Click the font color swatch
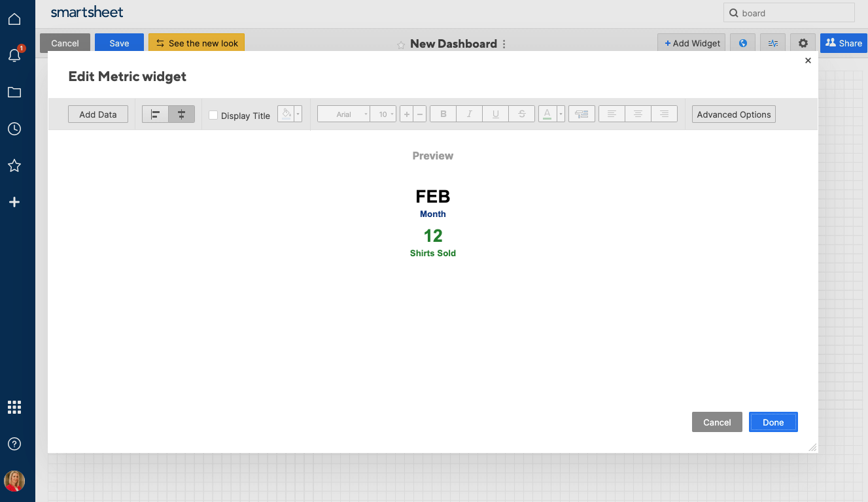 pyautogui.click(x=547, y=114)
